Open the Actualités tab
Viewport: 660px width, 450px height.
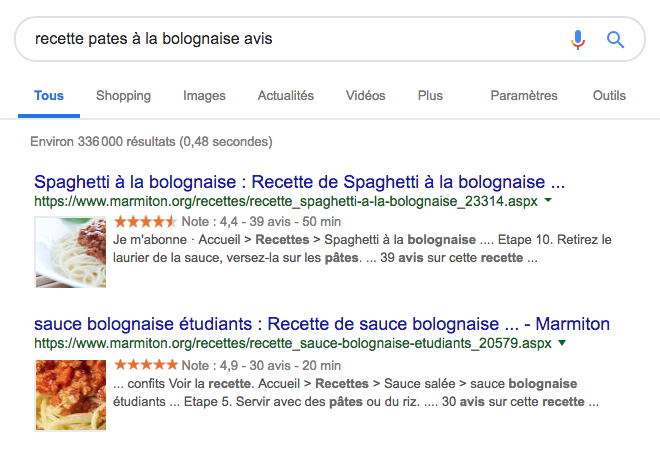click(x=286, y=96)
